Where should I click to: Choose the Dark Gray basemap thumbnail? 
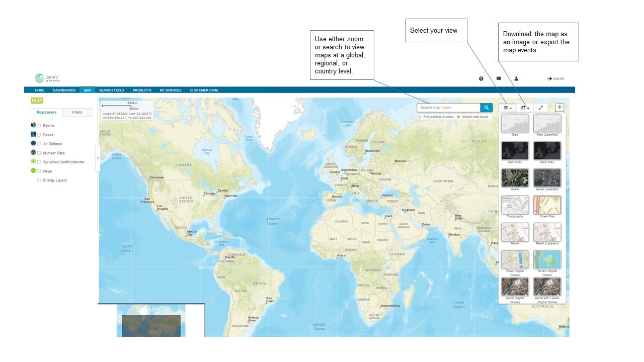515,151
